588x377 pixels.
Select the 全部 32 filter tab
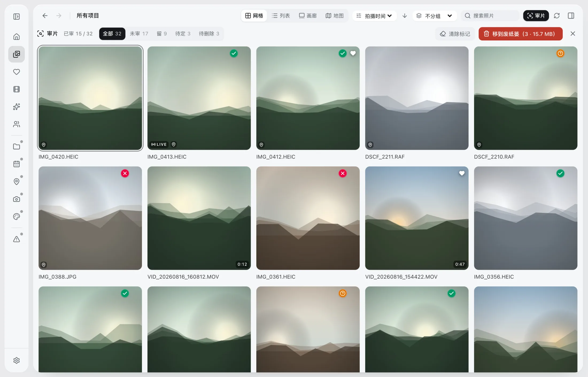point(112,34)
